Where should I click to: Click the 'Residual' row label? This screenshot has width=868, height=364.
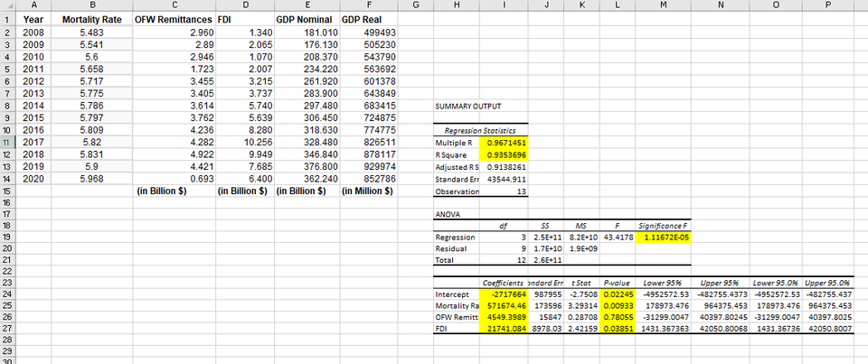pyautogui.click(x=457, y=249)
